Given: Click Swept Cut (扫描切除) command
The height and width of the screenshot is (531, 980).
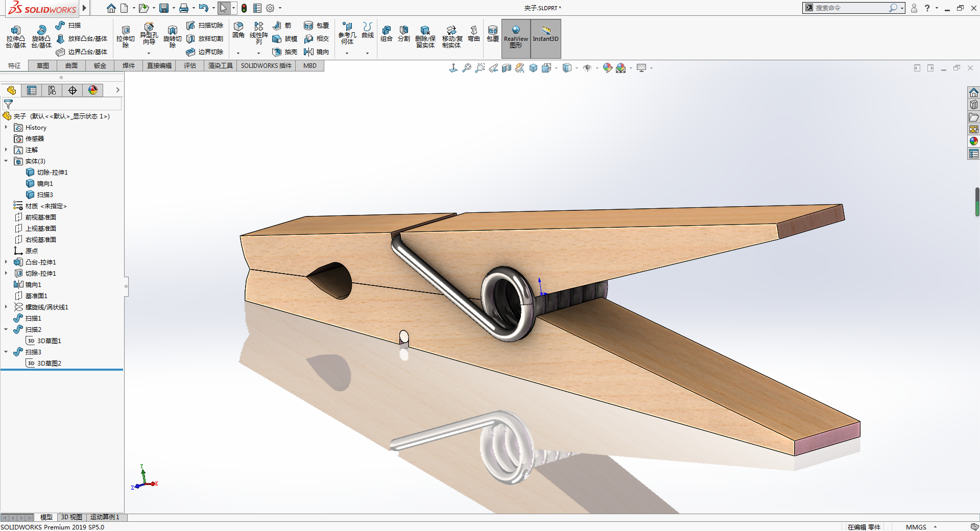Looking at the screenshot, I should (x=205, y=25).
